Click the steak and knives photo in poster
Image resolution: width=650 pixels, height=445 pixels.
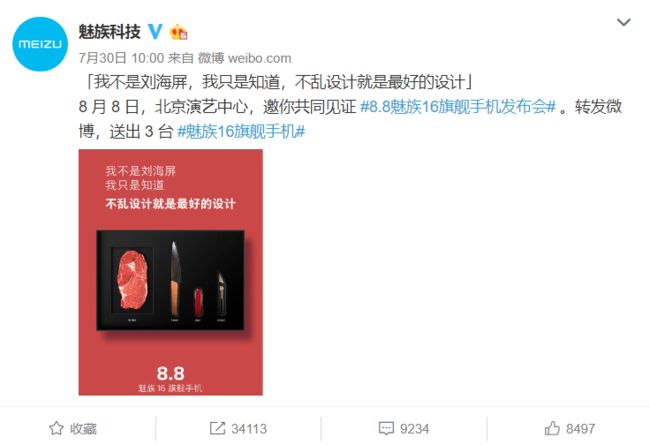point(170,280)
